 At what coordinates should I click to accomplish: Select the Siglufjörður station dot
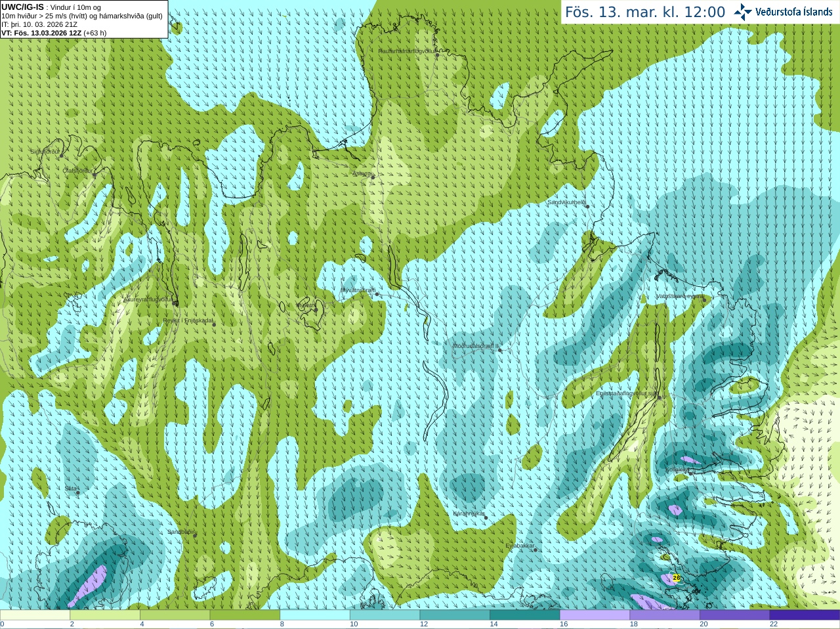(62, 156)
